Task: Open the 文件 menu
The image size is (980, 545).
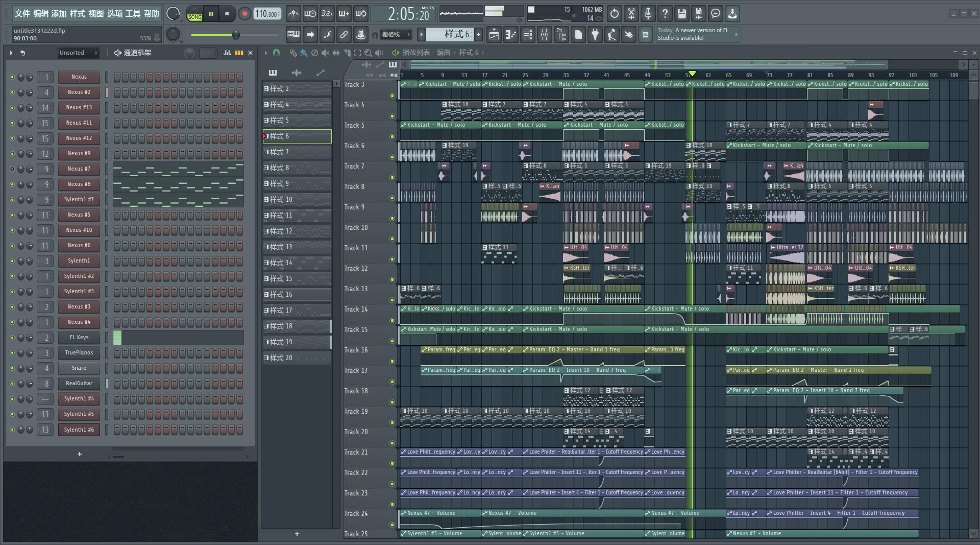Action: pyautogui.click(x=22, y=14)
